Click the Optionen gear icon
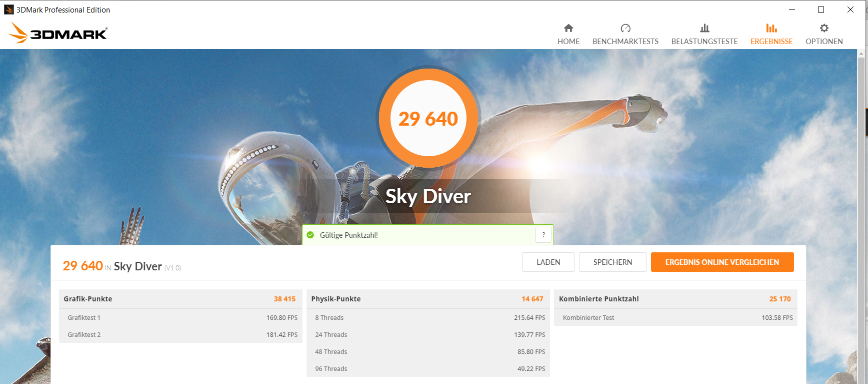Viewport: 868px width, 384px height. click(x=824, y=28)
